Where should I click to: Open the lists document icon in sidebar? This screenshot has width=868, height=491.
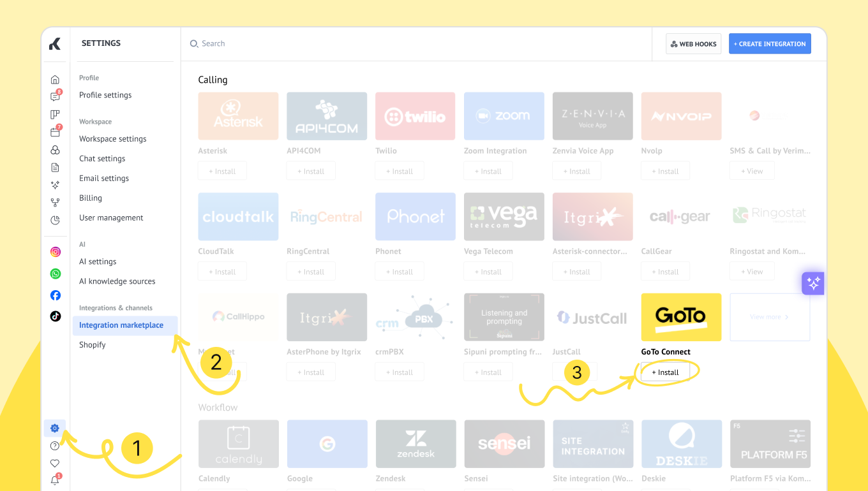(55, 167)
